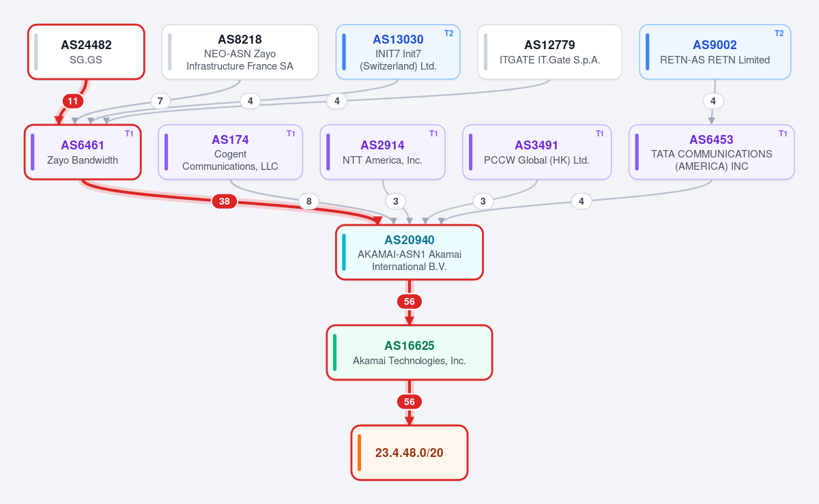
Task: Click the red label 56 above the prefix
Action: (x=409, y=402)
